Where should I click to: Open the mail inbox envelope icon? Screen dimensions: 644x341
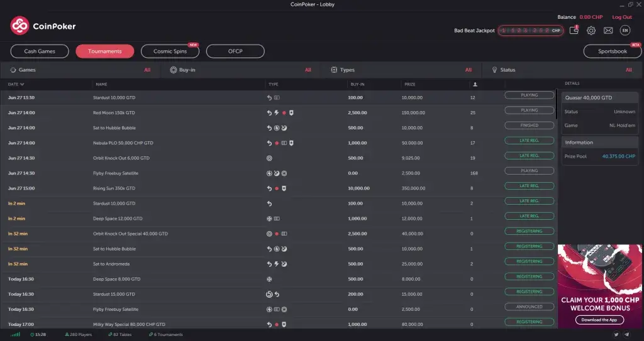tap(608, 30)
